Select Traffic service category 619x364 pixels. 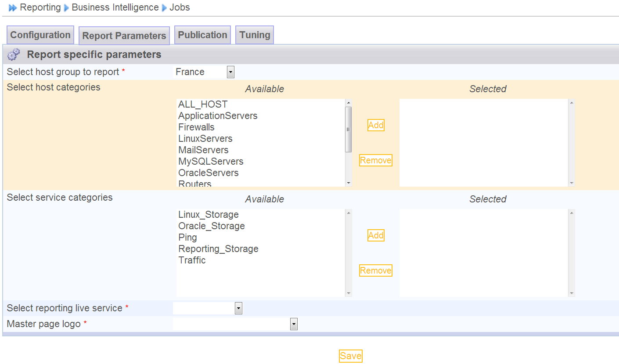(261, 260)
